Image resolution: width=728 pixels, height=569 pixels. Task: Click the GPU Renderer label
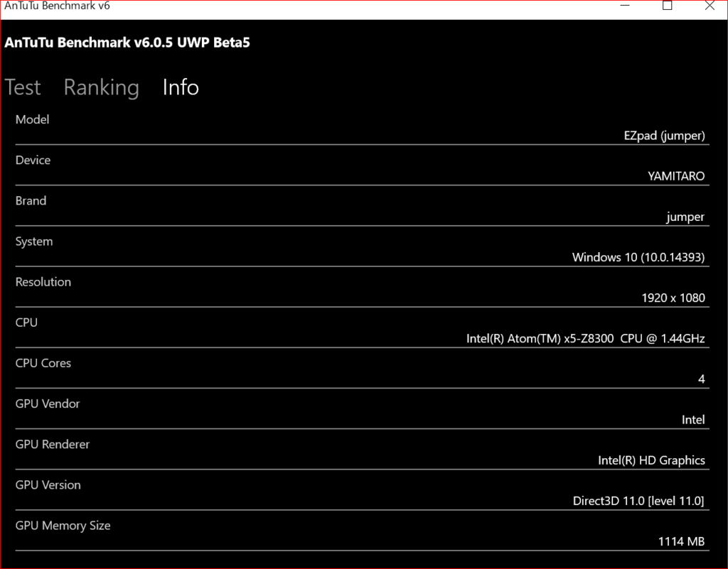click(x=53, y=444)
